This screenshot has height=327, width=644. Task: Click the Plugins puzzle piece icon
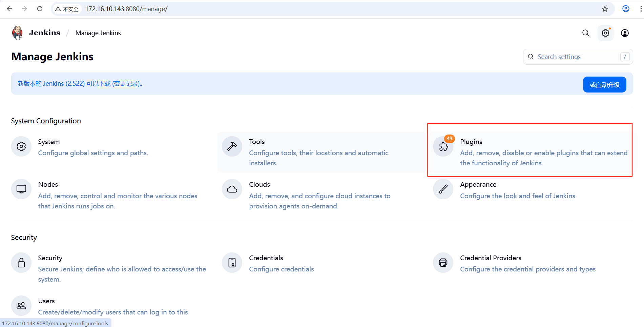click(x=443, y=146)
